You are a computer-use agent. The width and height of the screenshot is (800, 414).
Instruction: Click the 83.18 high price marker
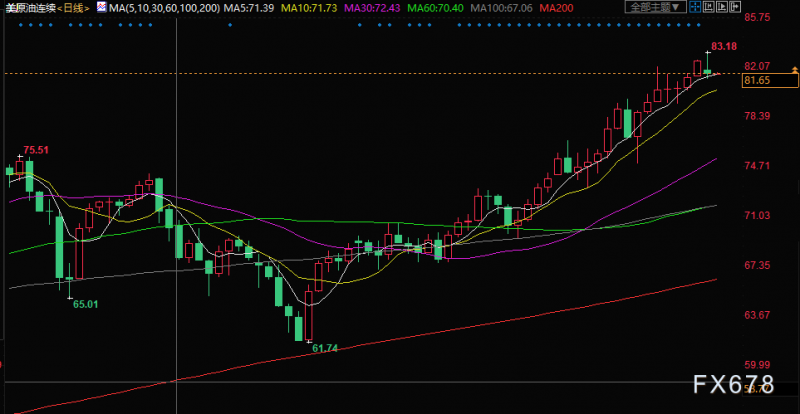point(724,46)
